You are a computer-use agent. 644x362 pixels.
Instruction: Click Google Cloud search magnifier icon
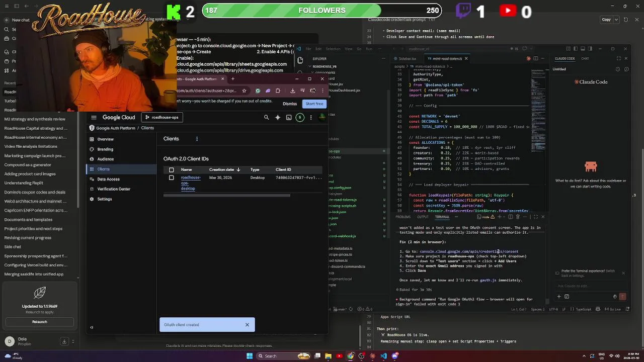[x=267, y=117]
